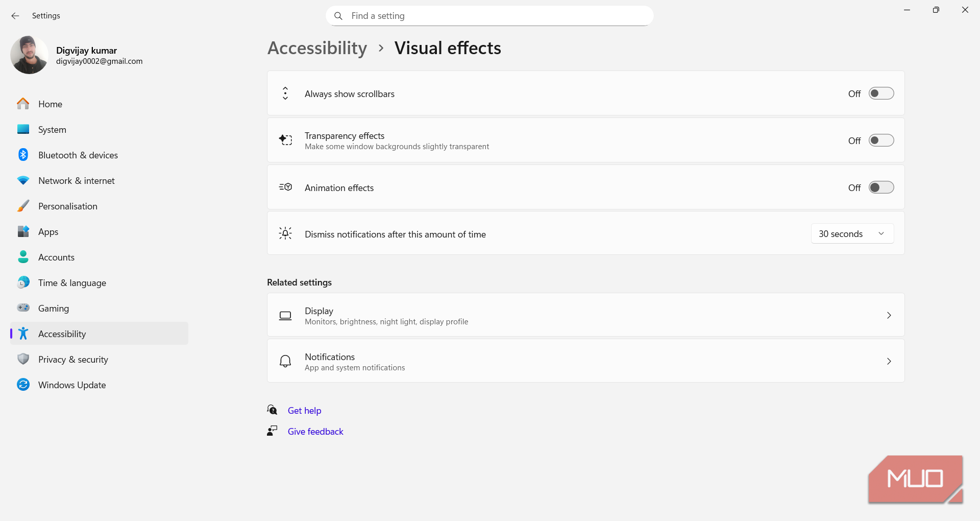Toggle Always show scrollbars switch
The width and height of the screenshot is (980, 521).
point(881,93)
